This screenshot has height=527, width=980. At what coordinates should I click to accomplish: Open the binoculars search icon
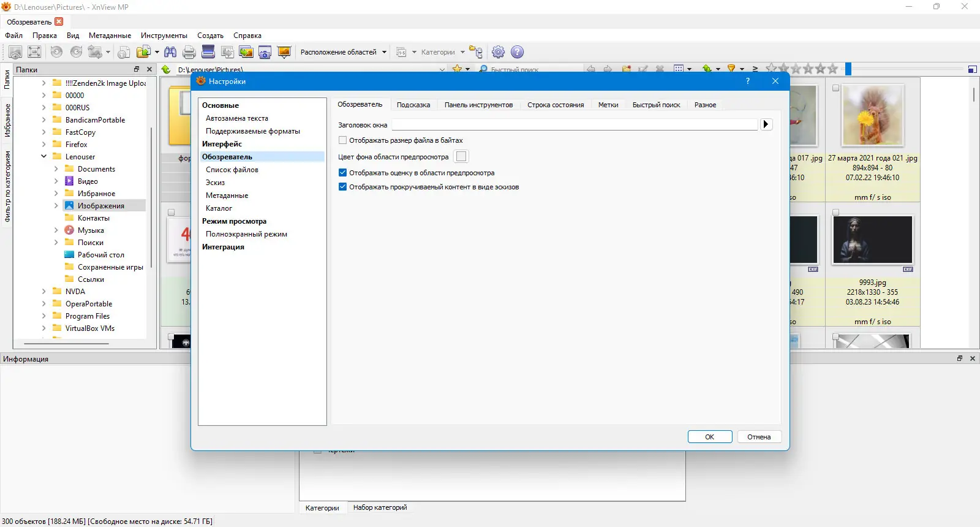point(170,52)
